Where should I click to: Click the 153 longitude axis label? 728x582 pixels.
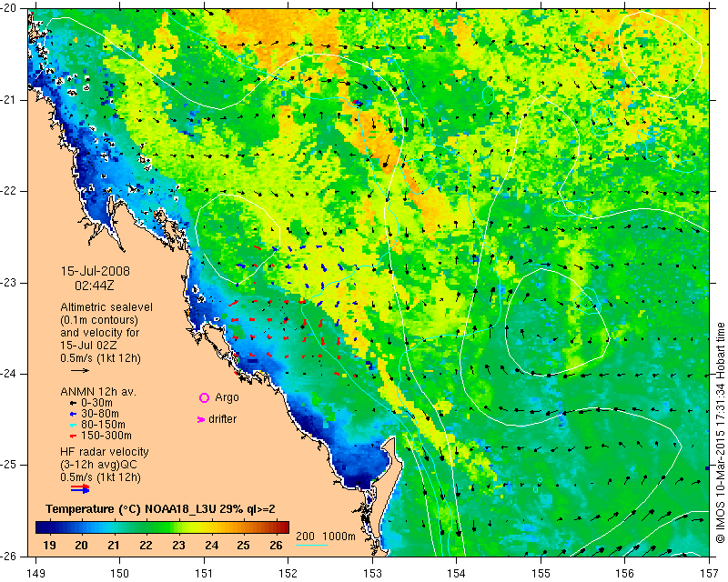click(372, 574)
